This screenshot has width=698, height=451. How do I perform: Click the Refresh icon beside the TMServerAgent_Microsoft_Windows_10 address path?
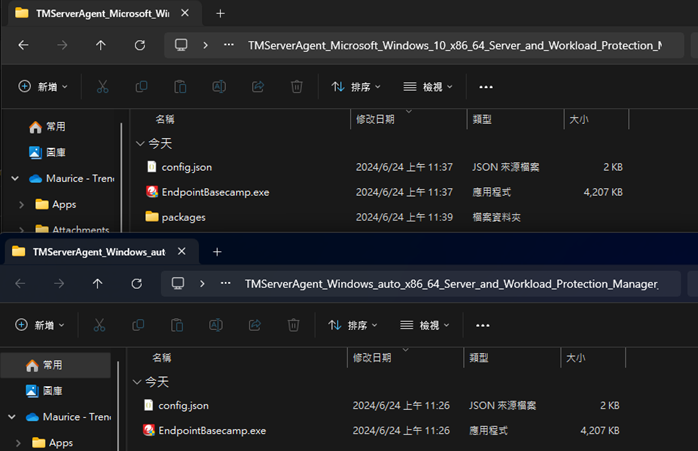tap(140, 45)
